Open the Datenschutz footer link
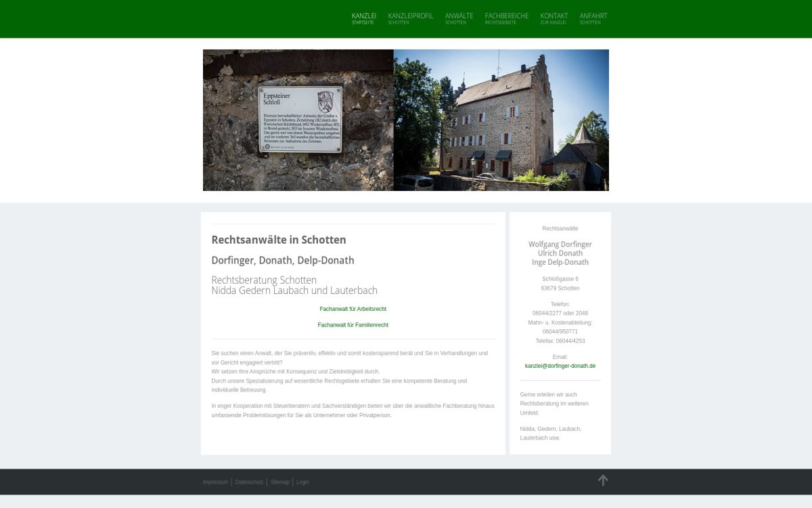Viewport: 812px width, 508px height. click(249, 482)
